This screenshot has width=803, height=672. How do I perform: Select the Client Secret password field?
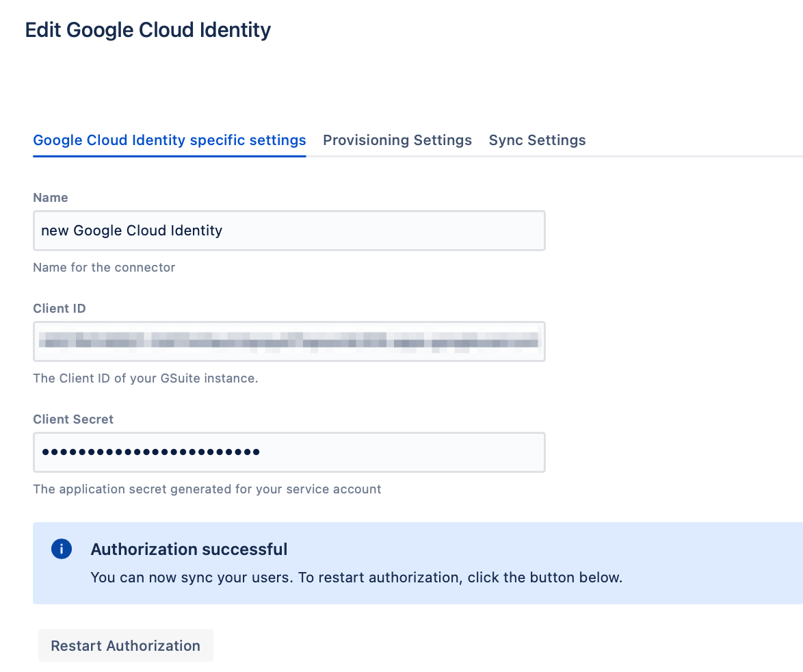point(289,452)
